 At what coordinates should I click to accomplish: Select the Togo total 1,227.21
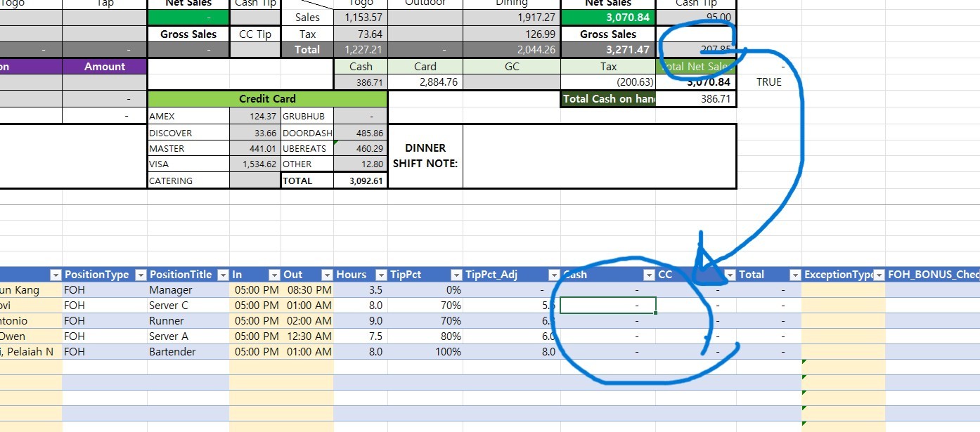tap(361, 50)
